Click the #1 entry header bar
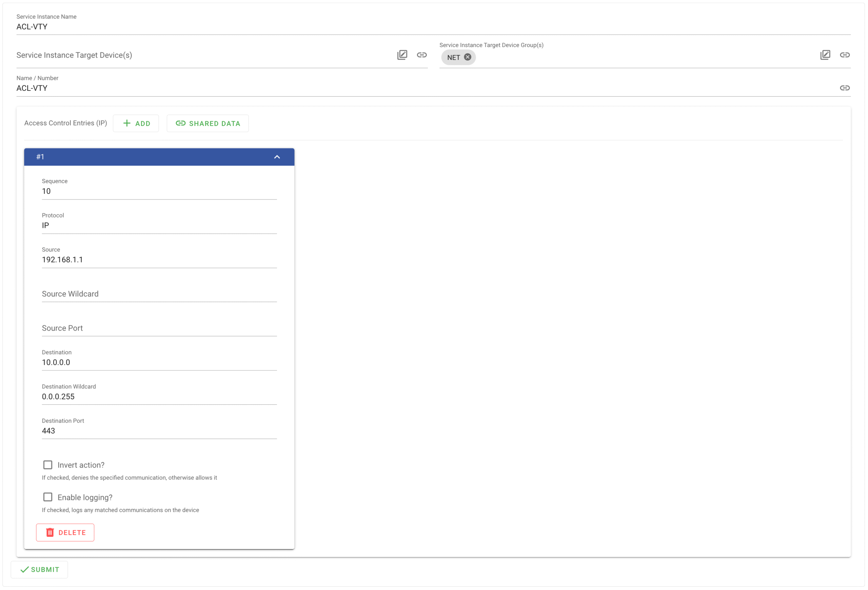This screenshot has height=590, width=868. point(150,157)
